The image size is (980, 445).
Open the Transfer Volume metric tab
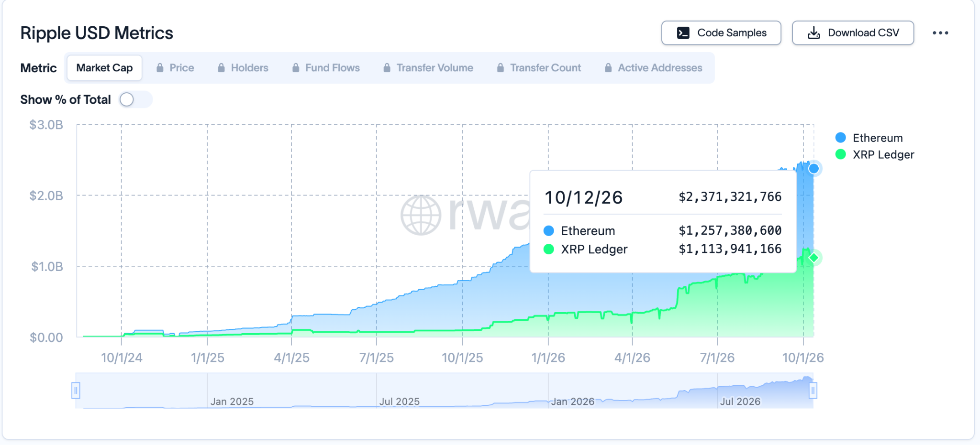428,68
